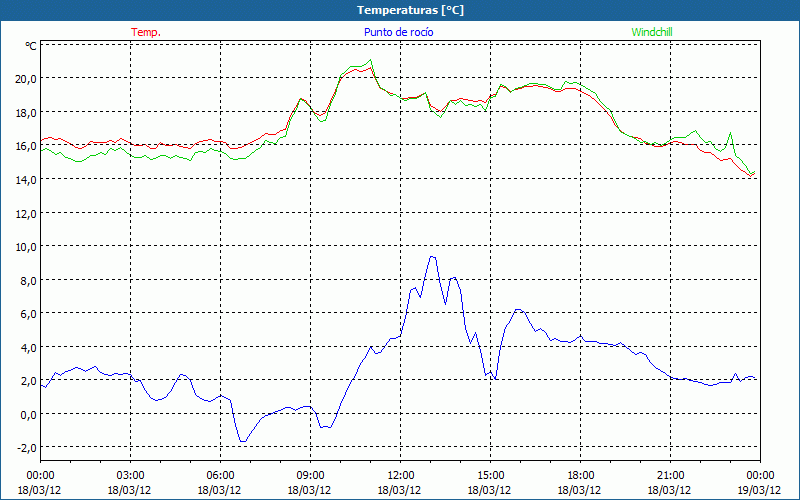
Task: Click the 16,0 y-axis value
Action: [x=27, y=146]
